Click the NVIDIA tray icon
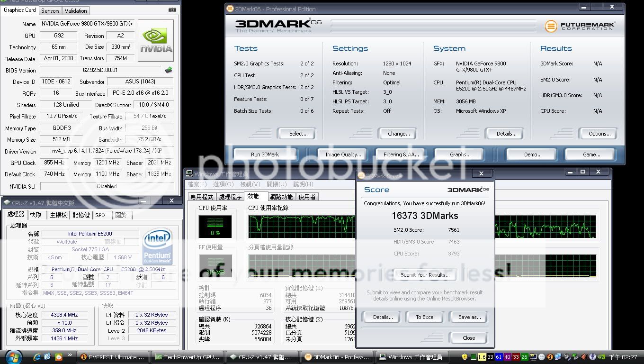Viewport: 644px width, 364px height. pyautogui.click(x=601, y=356)
